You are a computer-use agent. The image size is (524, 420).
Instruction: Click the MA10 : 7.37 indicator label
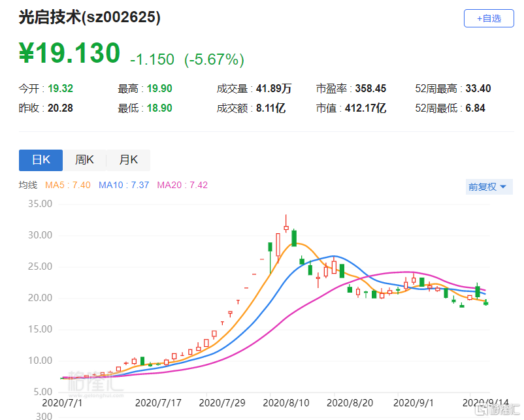[123, 185]
